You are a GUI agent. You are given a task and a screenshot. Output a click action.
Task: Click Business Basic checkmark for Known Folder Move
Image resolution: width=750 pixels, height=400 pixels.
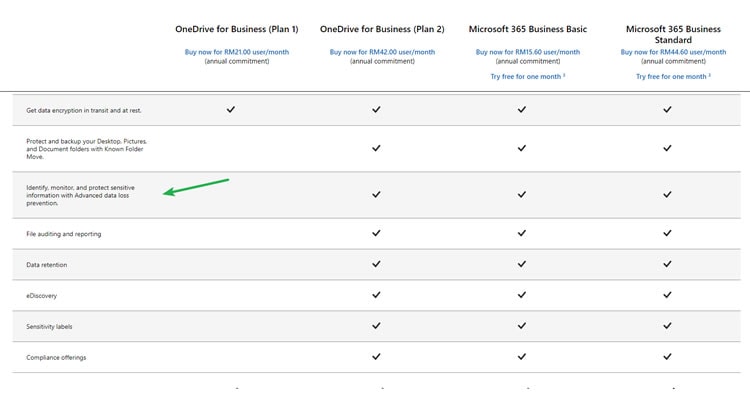522,148
